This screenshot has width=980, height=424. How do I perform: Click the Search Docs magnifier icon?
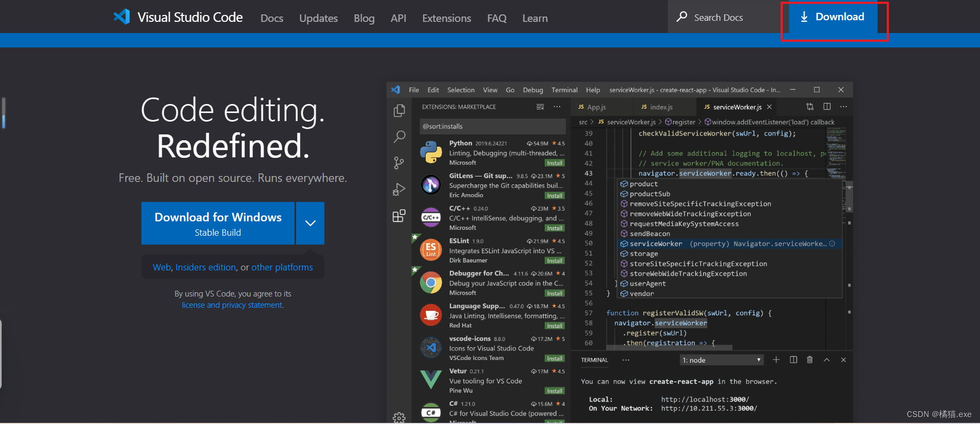[x=682, y=17]
